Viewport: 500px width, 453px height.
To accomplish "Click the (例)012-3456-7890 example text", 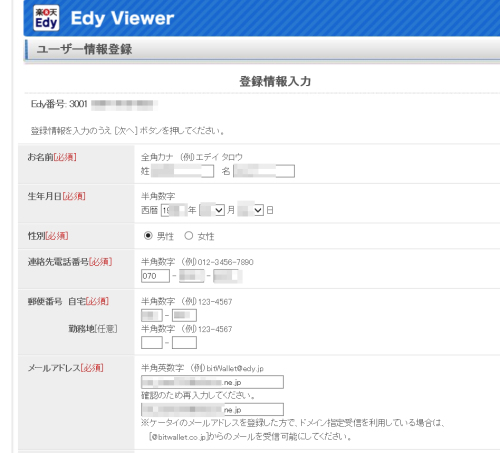I will (x=217, y=262).
